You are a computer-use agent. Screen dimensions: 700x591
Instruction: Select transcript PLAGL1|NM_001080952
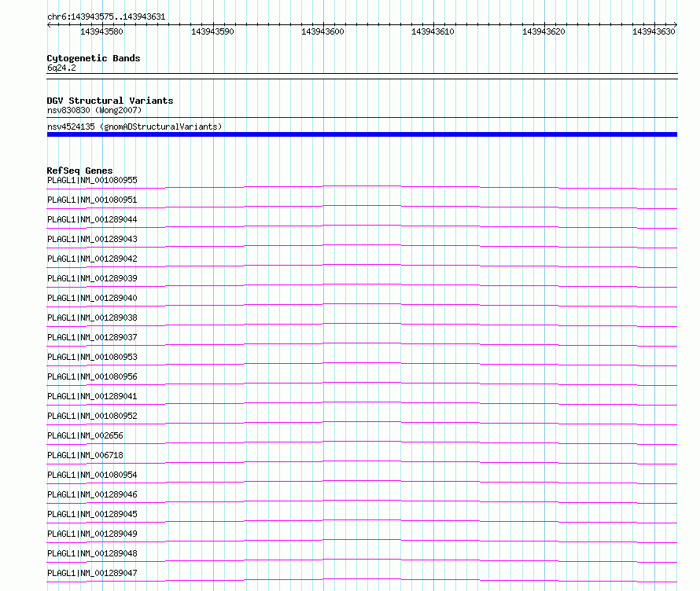[92, 416]
